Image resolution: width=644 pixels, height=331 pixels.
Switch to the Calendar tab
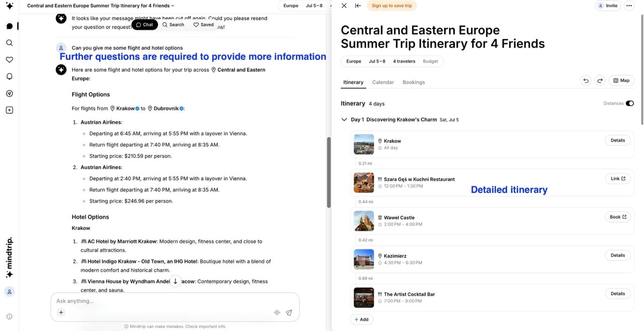[383, 82]
